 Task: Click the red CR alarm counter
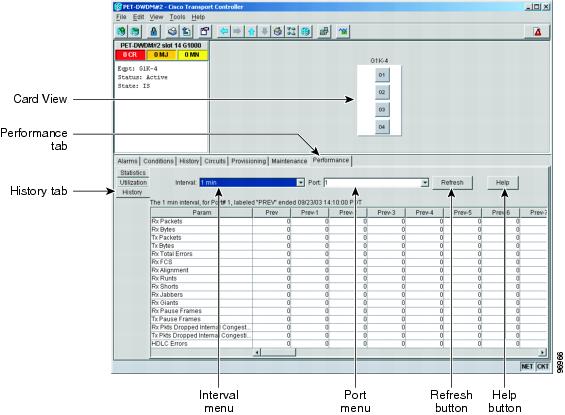[130, 55]
